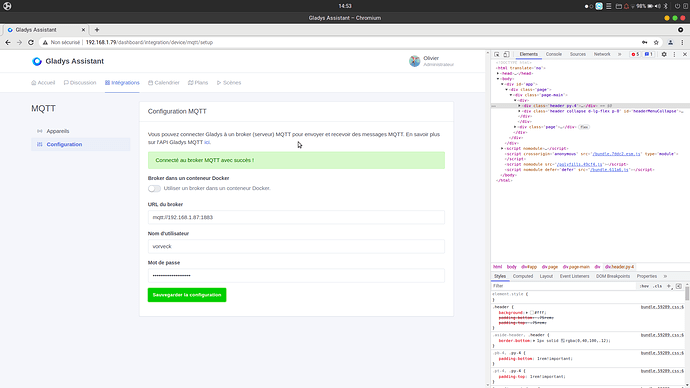690x388 pixels.
Task: Click the rgba border-bottom color swatch
Action: tap(563, 341)
